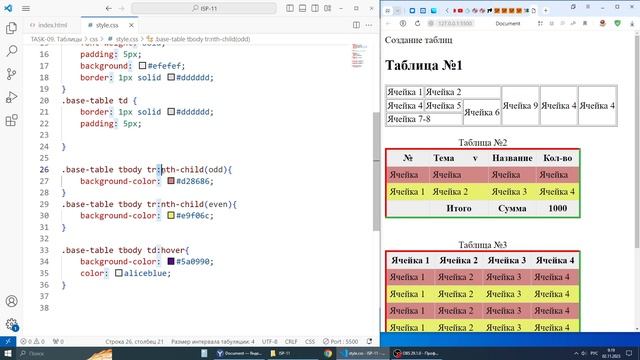Click the YouTube tab in browser tab strip

[x=460, y=11]
